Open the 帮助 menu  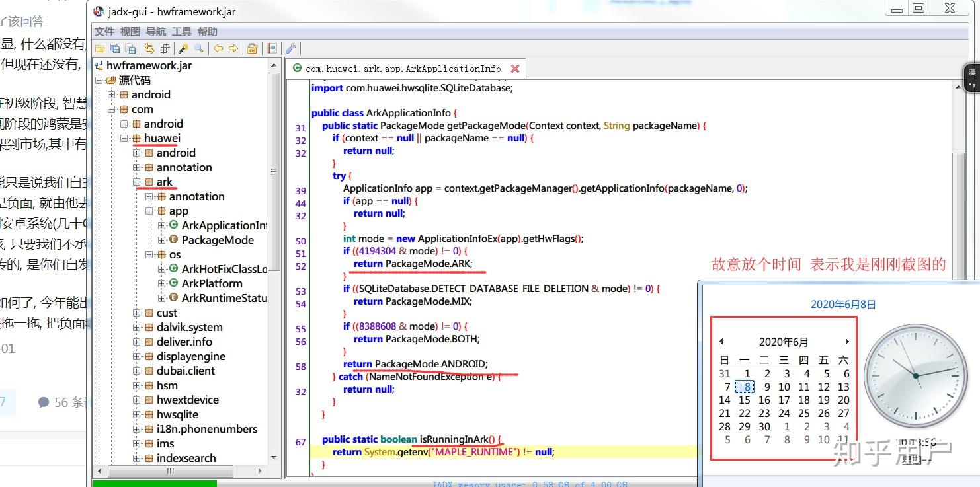tap(207, 31)
